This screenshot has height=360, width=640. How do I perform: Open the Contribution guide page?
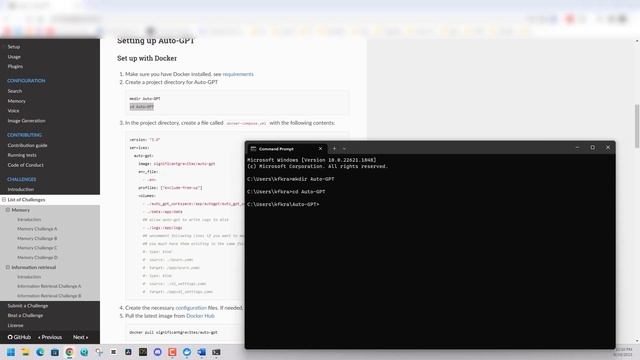click(x=27, y=145)
